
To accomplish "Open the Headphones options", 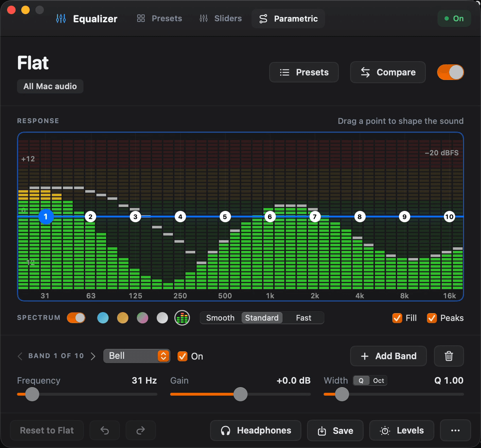I will coord(256,430).
